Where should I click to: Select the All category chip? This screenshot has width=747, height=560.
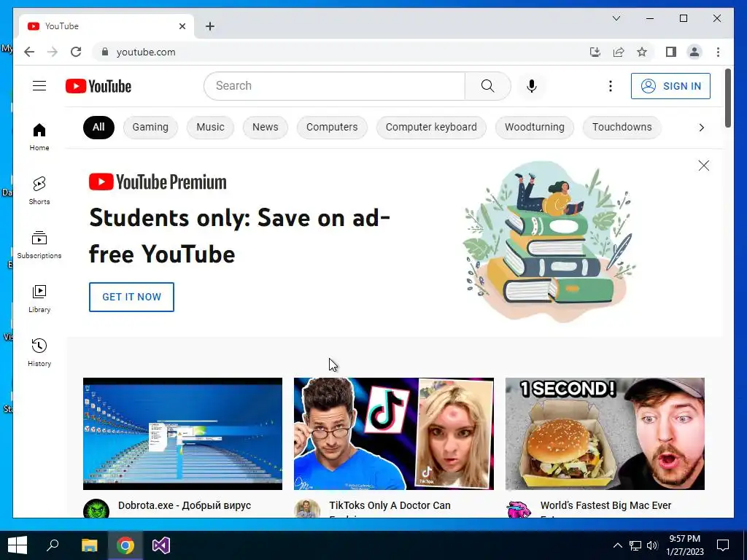pos(98,127)
